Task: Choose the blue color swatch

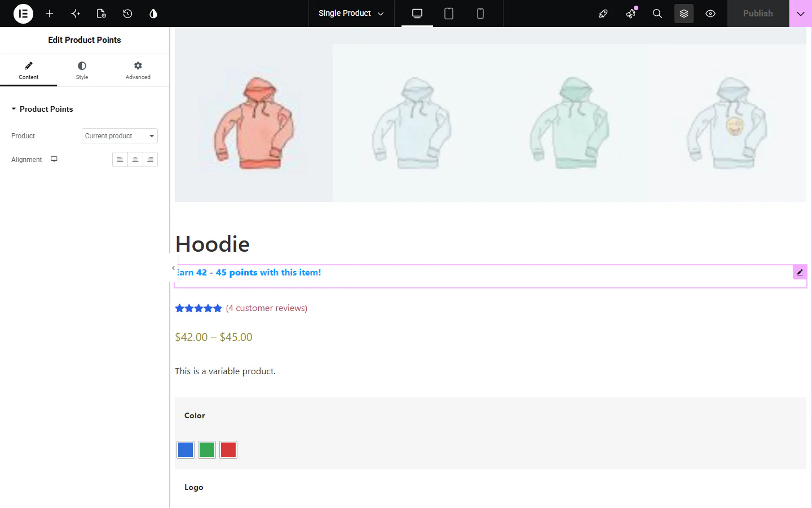Action: [x=186, y=450]
